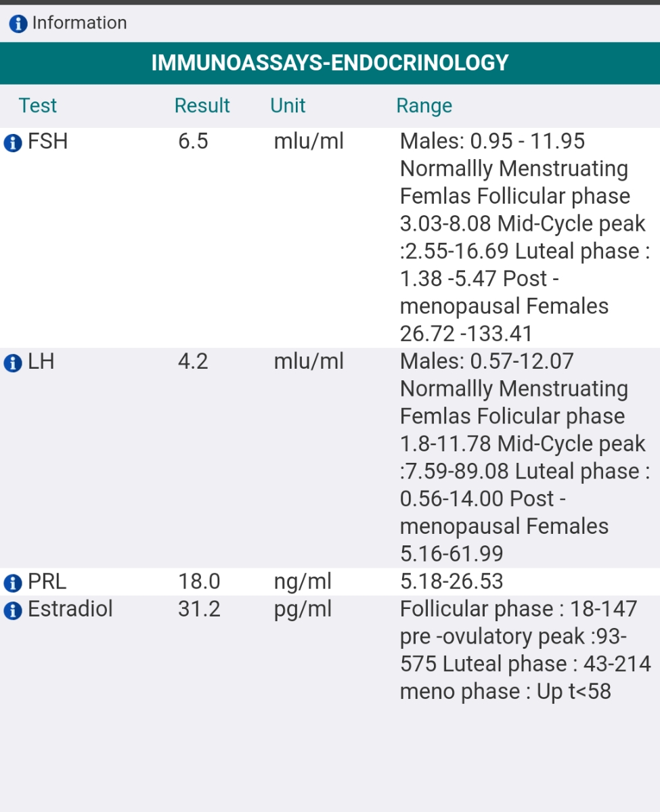Tap the top Information header icon

tap(18, 24)
